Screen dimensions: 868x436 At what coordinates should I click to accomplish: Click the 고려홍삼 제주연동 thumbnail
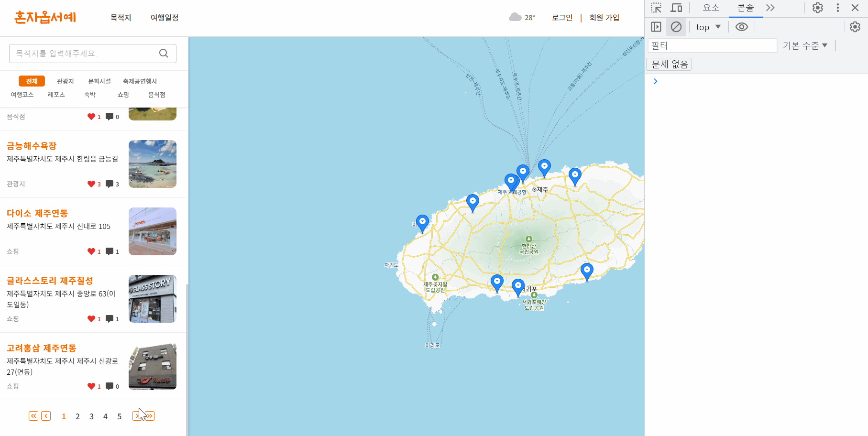(x=153, y=366)
